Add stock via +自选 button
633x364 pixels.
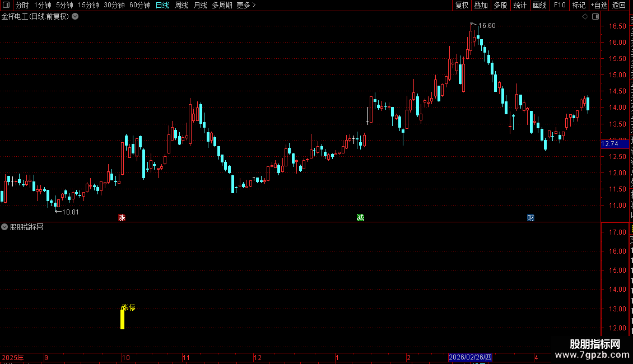[599, 5]
